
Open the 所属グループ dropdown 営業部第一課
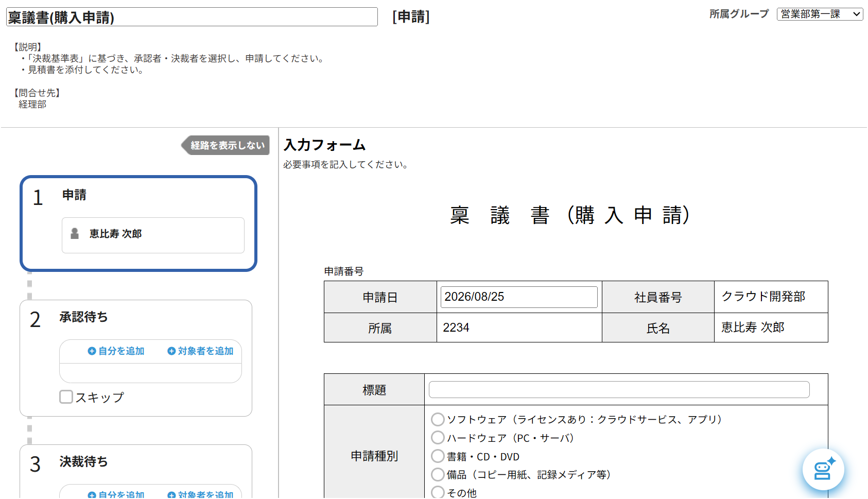820,14
